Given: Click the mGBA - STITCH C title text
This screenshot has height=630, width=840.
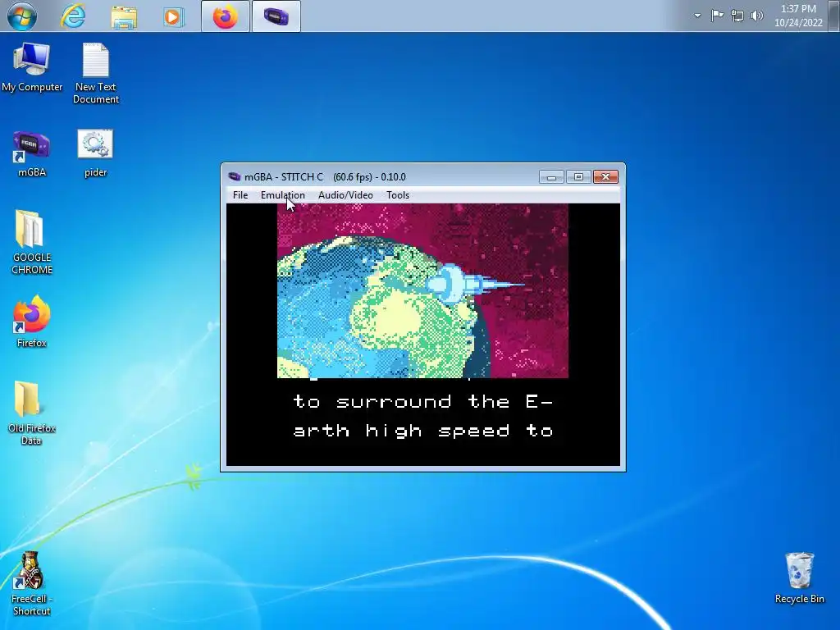Looking at the screenshot, I should click(x=284, y=177).
